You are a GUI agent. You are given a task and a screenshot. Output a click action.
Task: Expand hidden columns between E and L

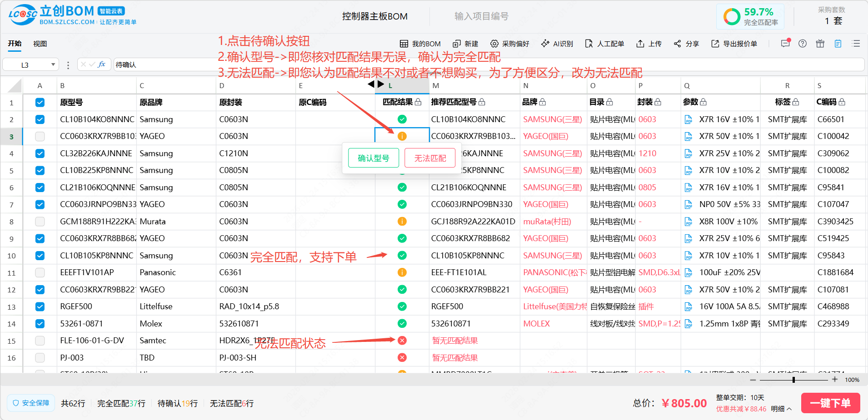pos(376,84)
